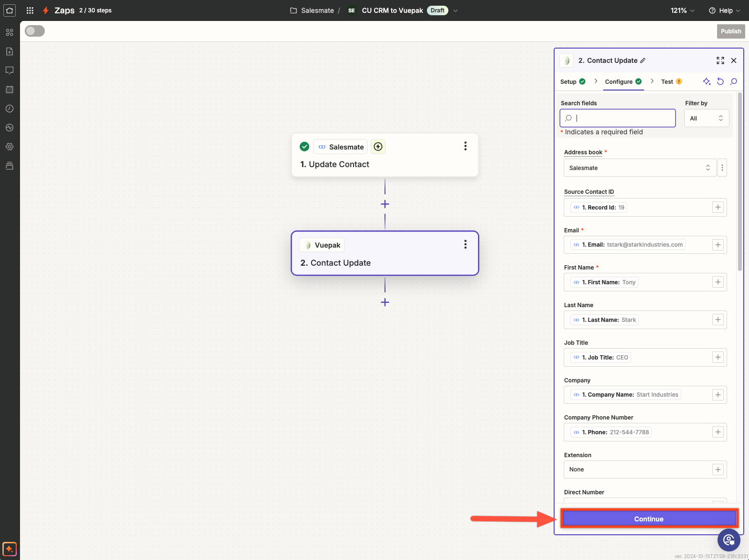Switch to the Setup tab
The width and height of the screenshot is (749, 560).
pos(568,82)
